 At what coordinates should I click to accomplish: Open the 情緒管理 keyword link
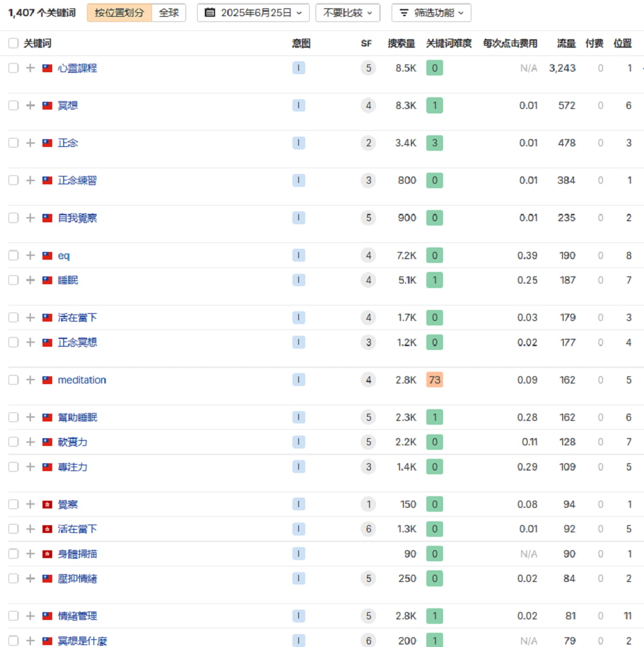77,616
